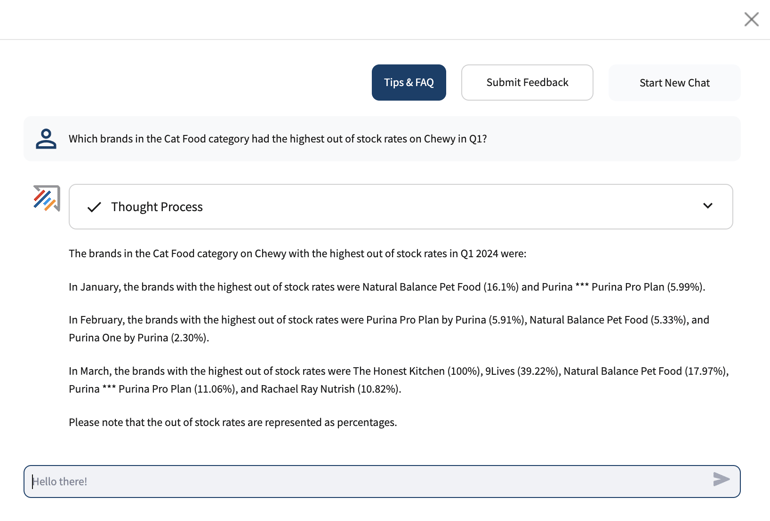Expand the Thought Process chevron
770x521 pixels.
click(x=707, y=206)
